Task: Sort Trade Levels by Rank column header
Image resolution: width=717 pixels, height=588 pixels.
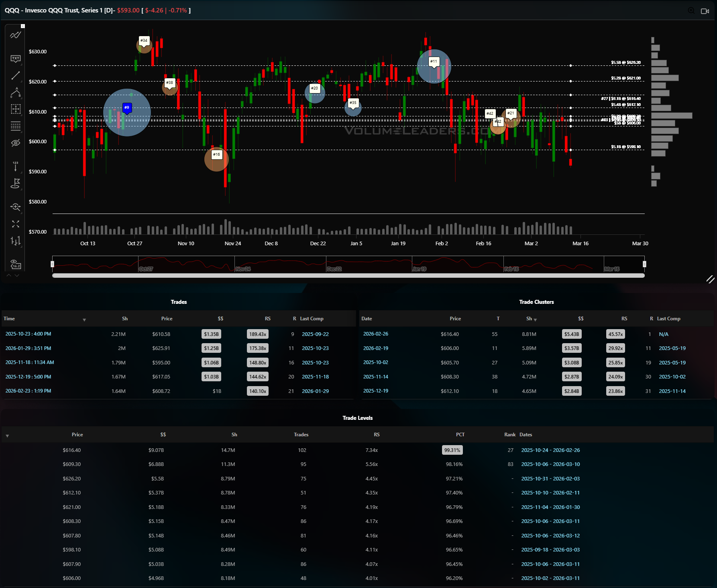Action: point(510,435)
